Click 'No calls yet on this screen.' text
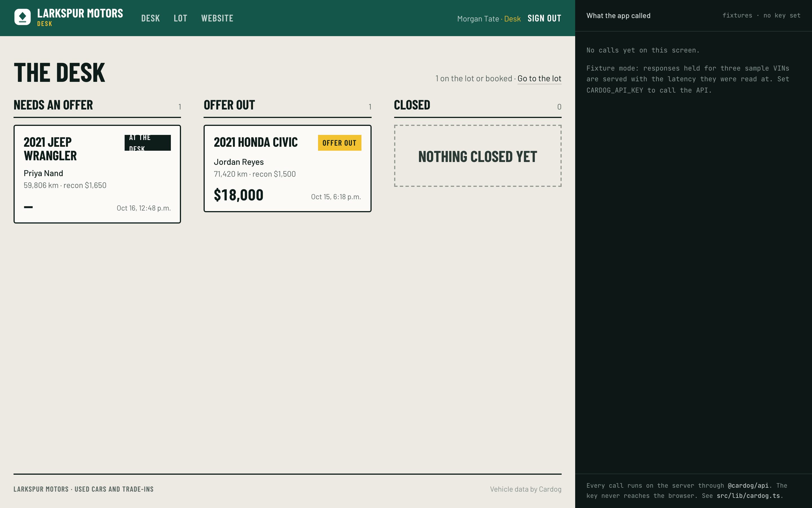 pos(643,51)
